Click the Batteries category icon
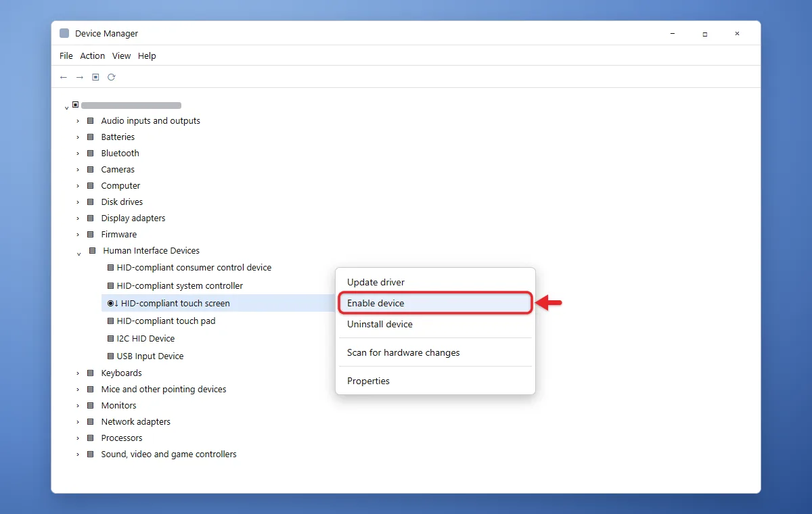This screenshot has width=812, height=514. point(91,137)
